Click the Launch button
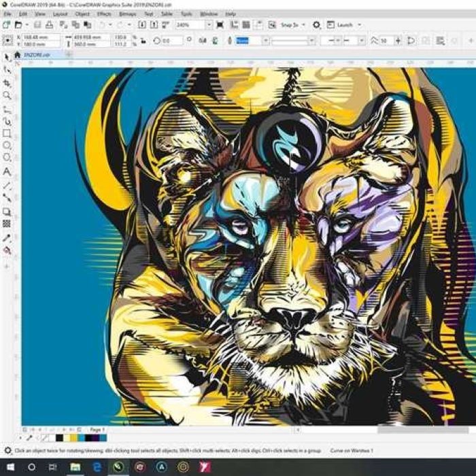Viewport: 476px width, 476px height. (x=340, y=25)
